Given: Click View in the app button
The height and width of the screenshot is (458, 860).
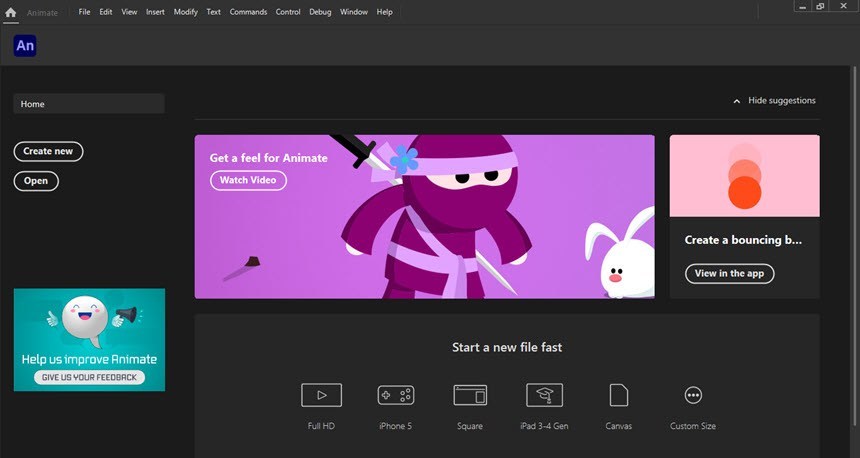Looking at the screenshot, I should click(729, 274).
